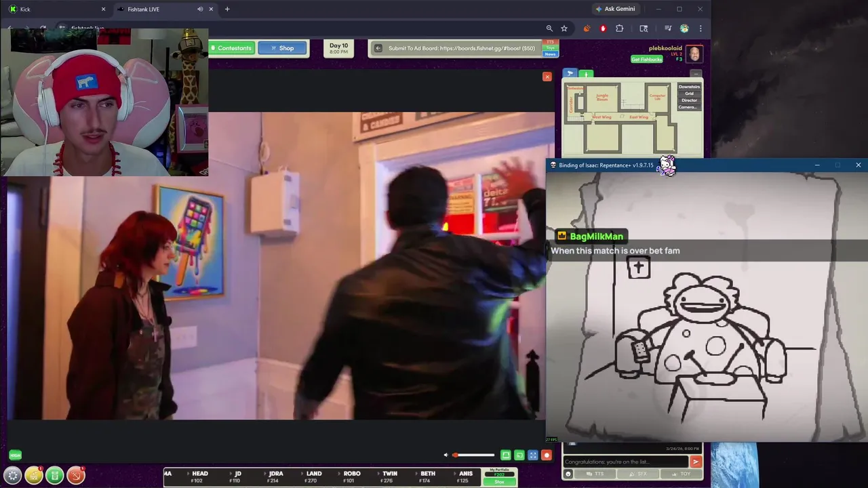Open Chrome three-dot menu
Image resolution: width=868 pixels, height=488 pixels.
(x=701, y=28)
